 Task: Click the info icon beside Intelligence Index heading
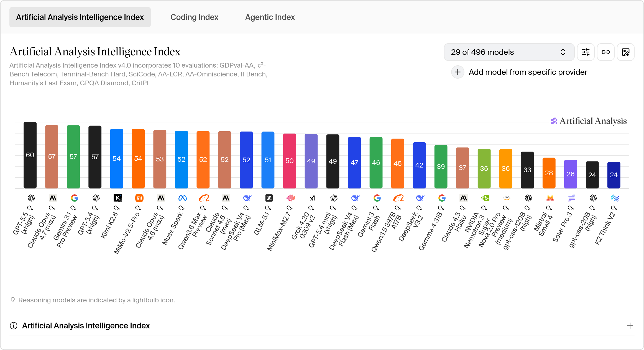coord(14,326)
